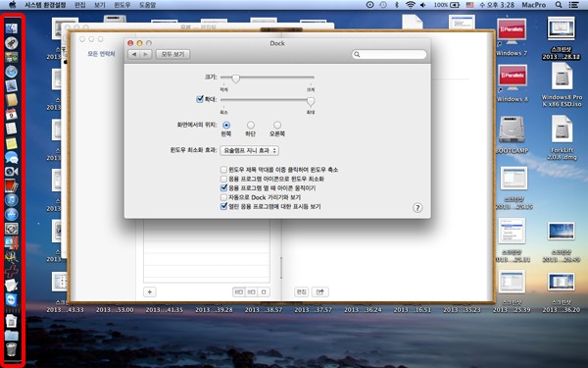Open 시스템 환경설정 menu
The image size is (588, 368).
coord(45,5)
